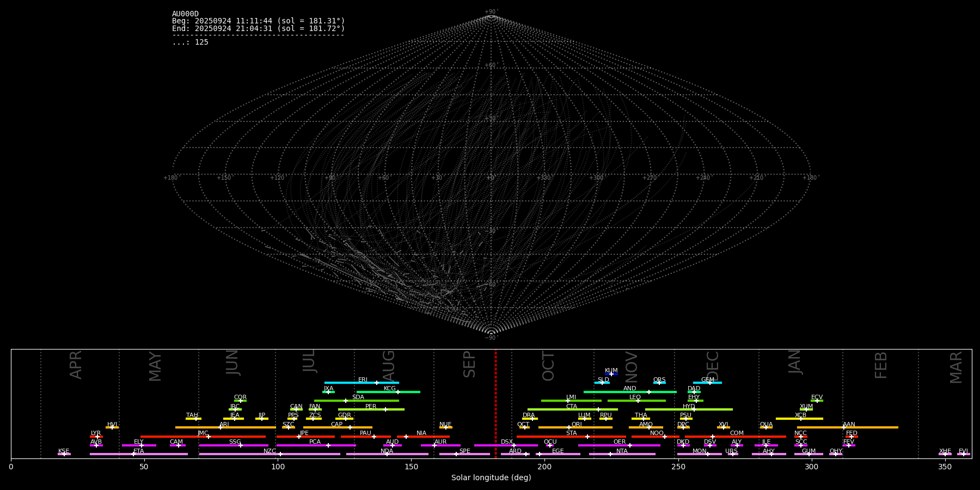This screenshot has height=490, width=980.
Task: Click the -90 south pole label on sky map
Action: pyautogui.click(x=491, y=338)
